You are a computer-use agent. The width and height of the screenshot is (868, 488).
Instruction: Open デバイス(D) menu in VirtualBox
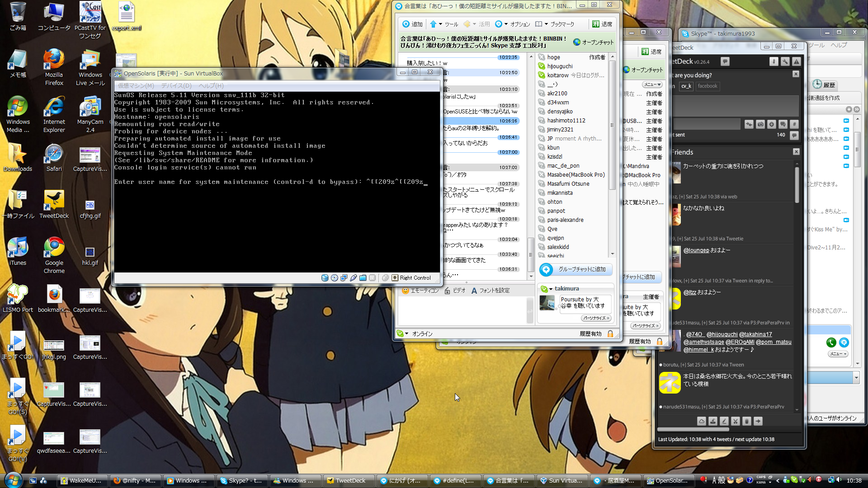point(176,85)
